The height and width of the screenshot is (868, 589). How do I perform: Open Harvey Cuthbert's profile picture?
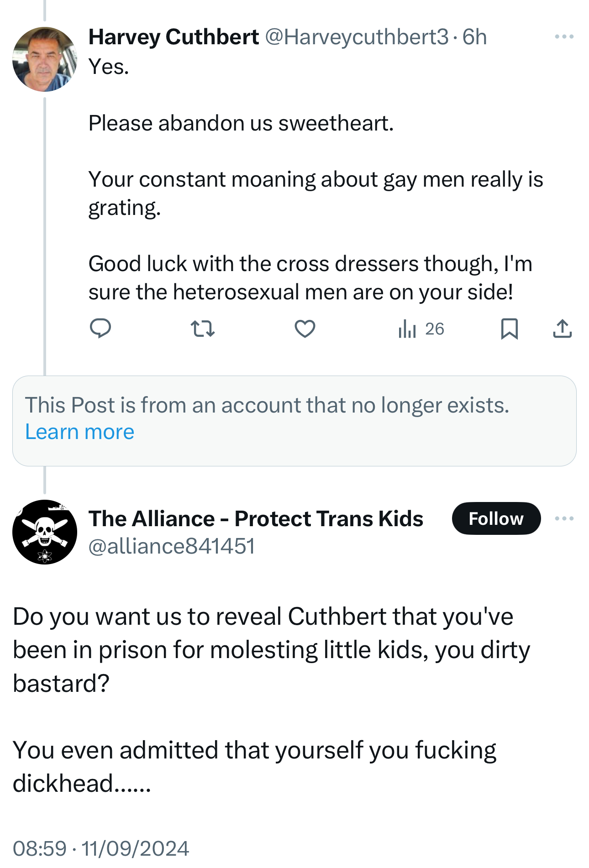click(x=44, y=59)
